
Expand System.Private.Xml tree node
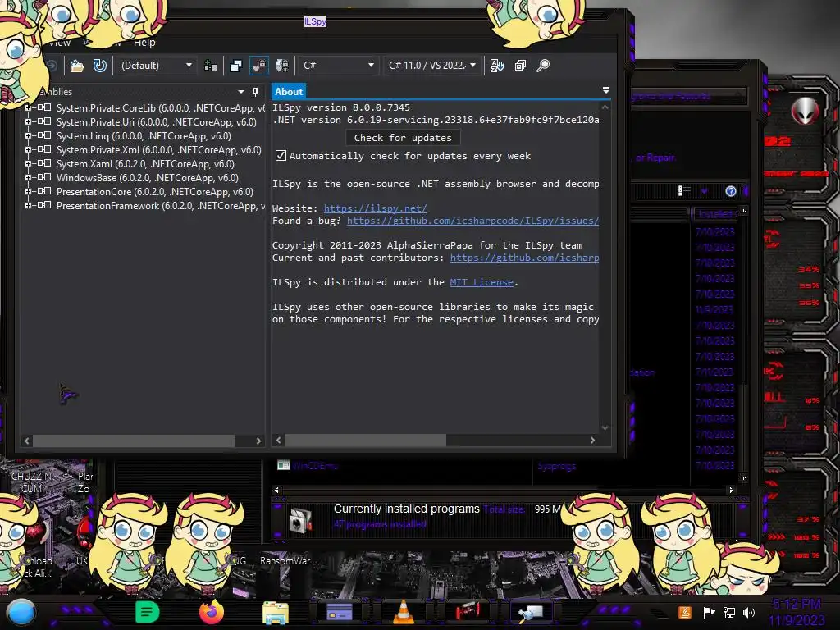coord(28,149)
